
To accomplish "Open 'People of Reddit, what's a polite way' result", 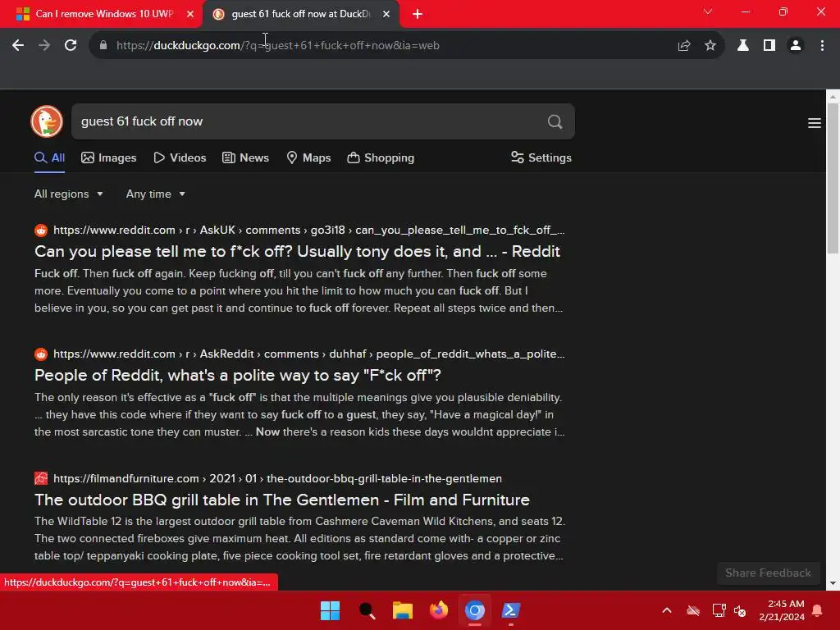I will [x=238, y=375].
